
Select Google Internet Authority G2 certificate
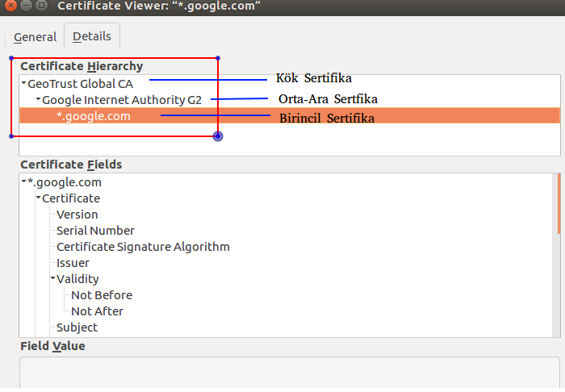click(x=122, y=100)
